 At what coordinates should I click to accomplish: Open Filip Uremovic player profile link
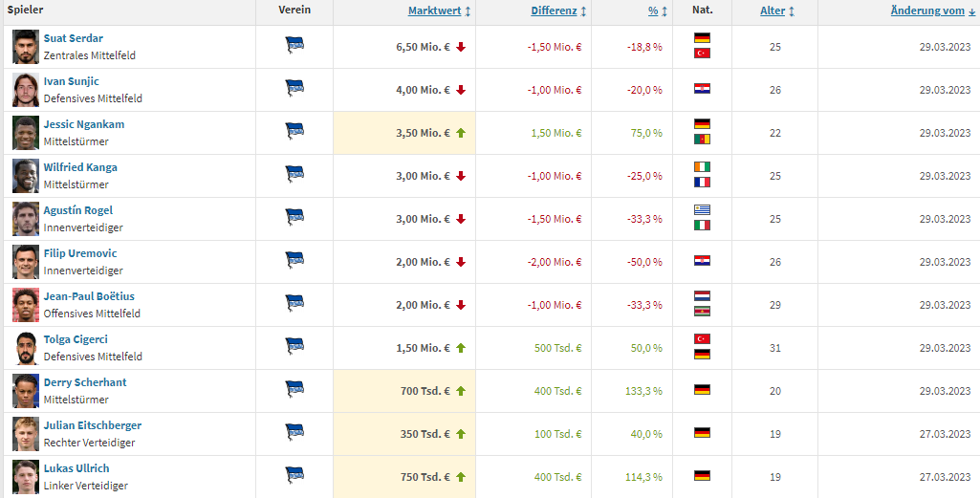click(x=80, y=253)
